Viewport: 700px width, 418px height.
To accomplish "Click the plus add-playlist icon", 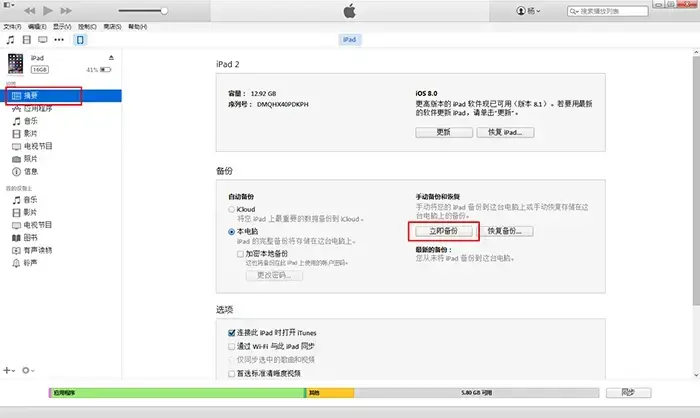I will (x=9, y=370).
